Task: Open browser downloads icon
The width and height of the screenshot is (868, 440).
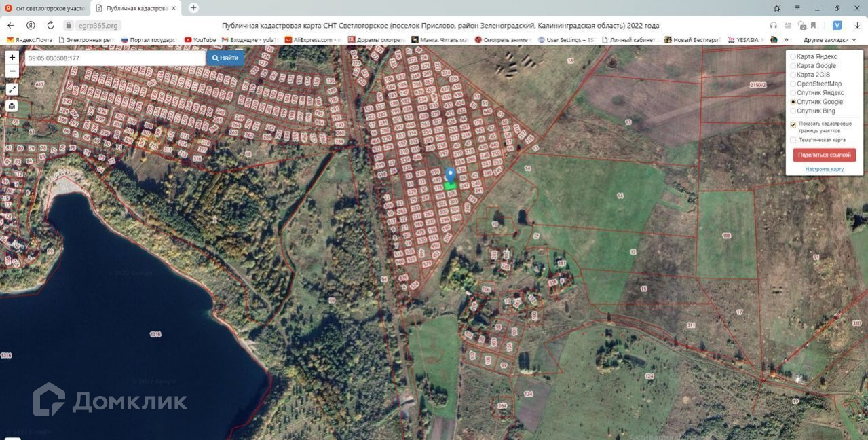Action: coord(857,25)
